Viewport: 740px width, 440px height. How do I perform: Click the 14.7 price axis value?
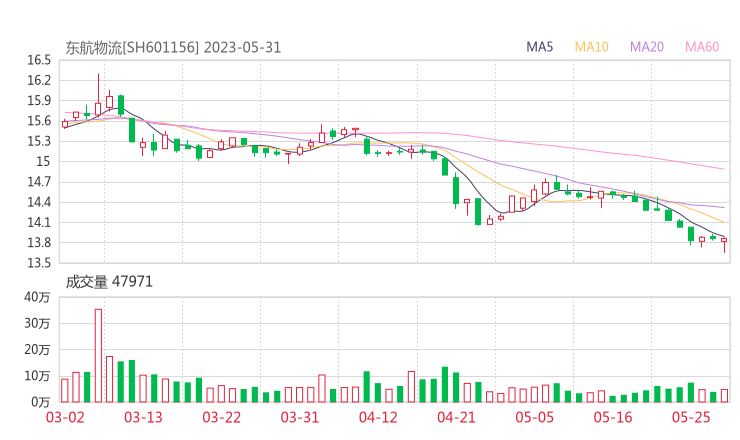[x=39, y=182]
